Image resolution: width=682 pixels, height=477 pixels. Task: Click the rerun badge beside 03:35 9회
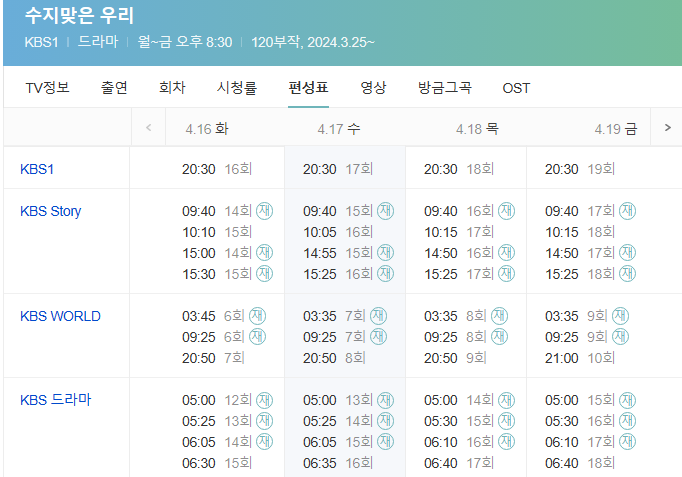pos(620,316)
